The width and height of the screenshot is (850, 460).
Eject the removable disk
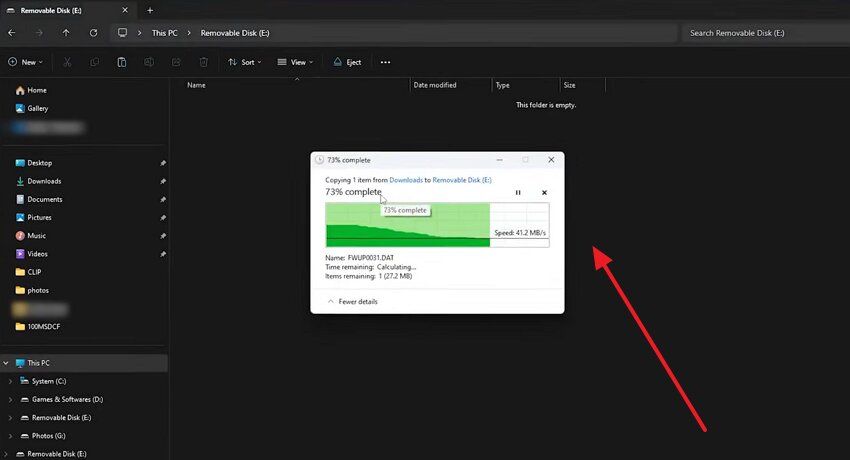coord(347,62)
